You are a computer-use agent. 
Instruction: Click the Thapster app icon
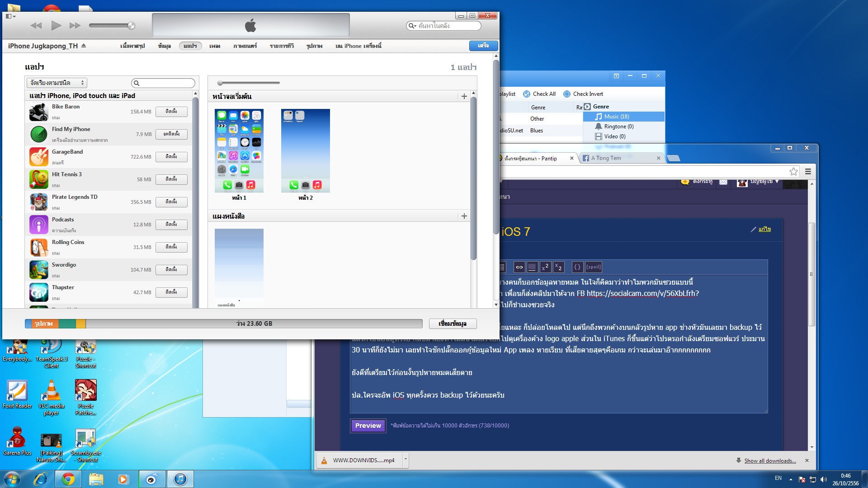(39, 292)
